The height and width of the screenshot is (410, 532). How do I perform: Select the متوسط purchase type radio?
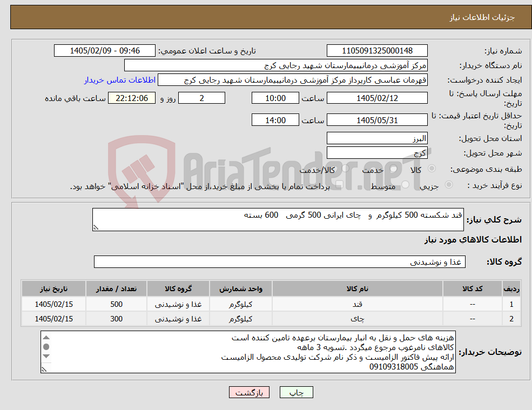(x=406, y=185)
